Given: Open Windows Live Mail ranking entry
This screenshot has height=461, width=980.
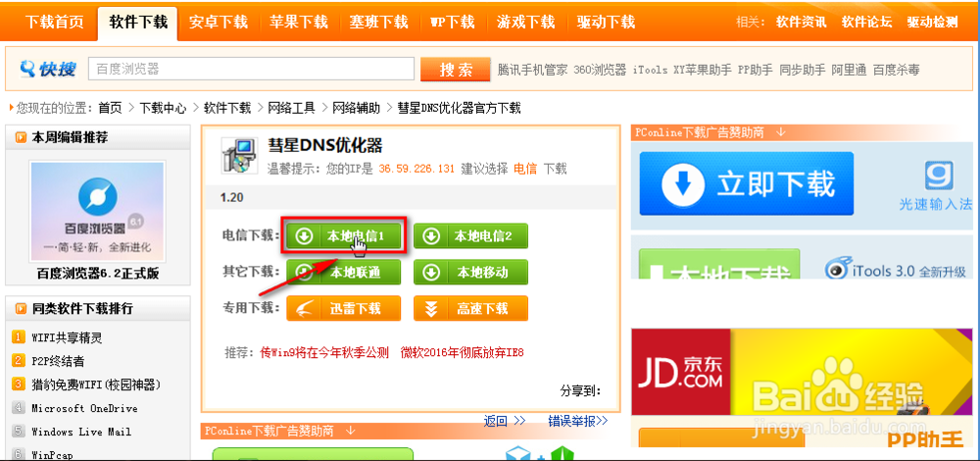Looking at the screenshot, I should point(81,432).
